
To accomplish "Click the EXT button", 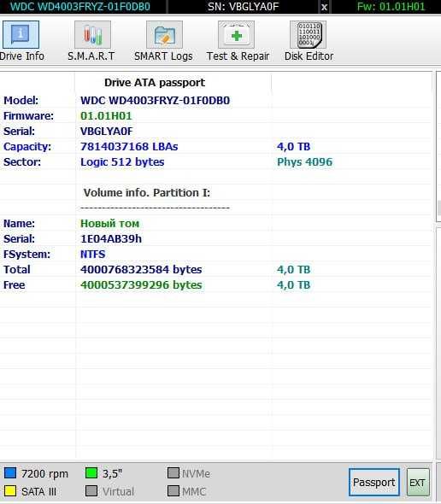I will 418,483.
